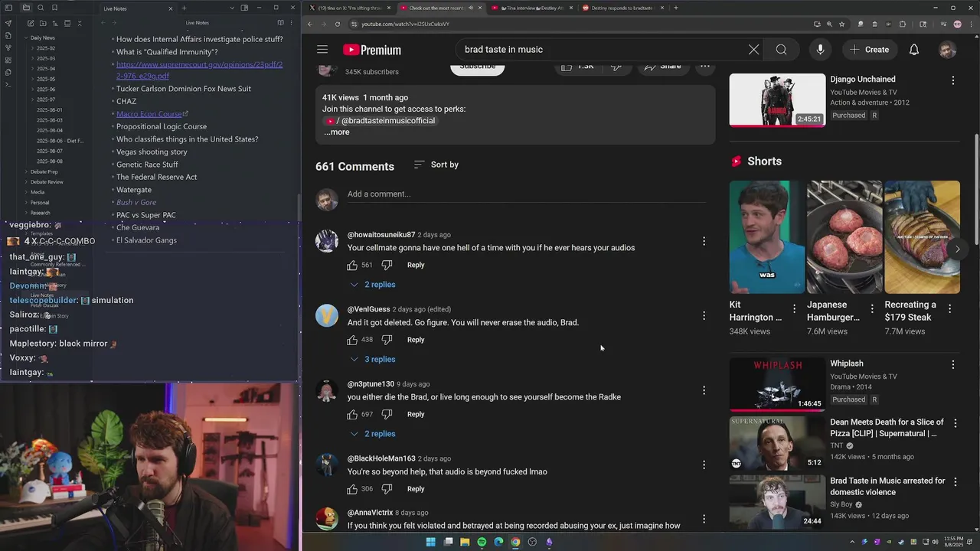Open @bradtasteinmusicofficial channel link
The image size is (980, 551).
381,121
